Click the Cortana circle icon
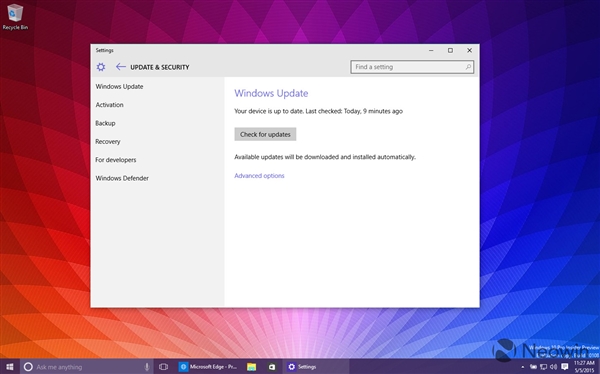 point(28,367)
